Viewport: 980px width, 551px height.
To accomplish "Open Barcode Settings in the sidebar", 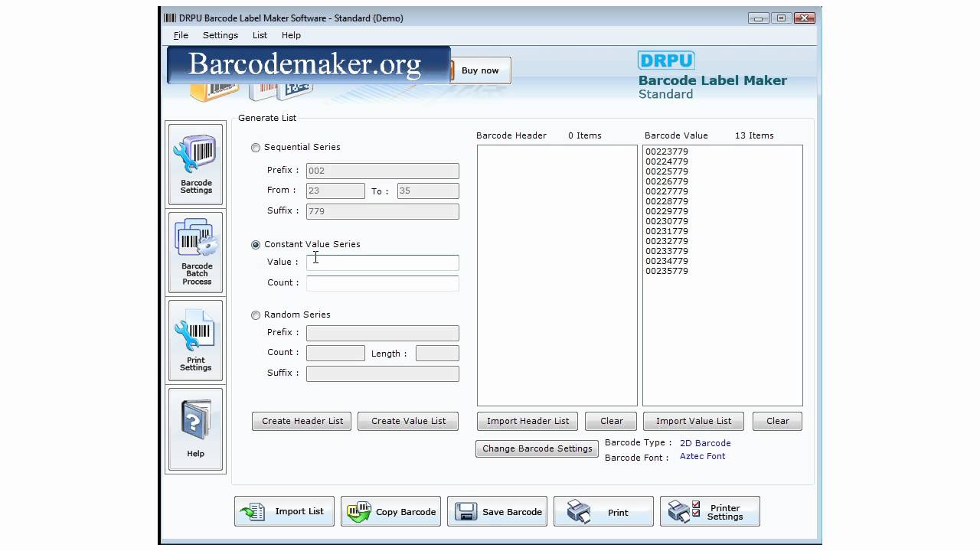I will (196, 165).
